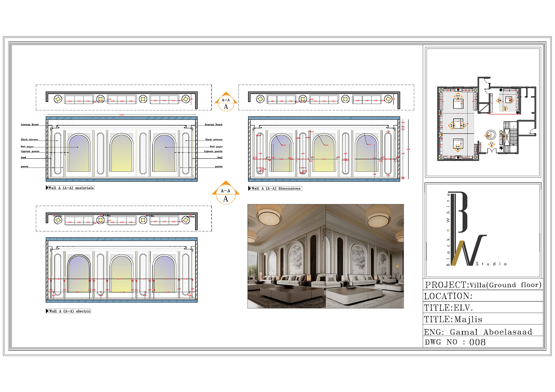This screenshot has height=392, width=555.
Task: Click the ENG: Gamal Aboelasaad field
Action: (x=478, y=332)
